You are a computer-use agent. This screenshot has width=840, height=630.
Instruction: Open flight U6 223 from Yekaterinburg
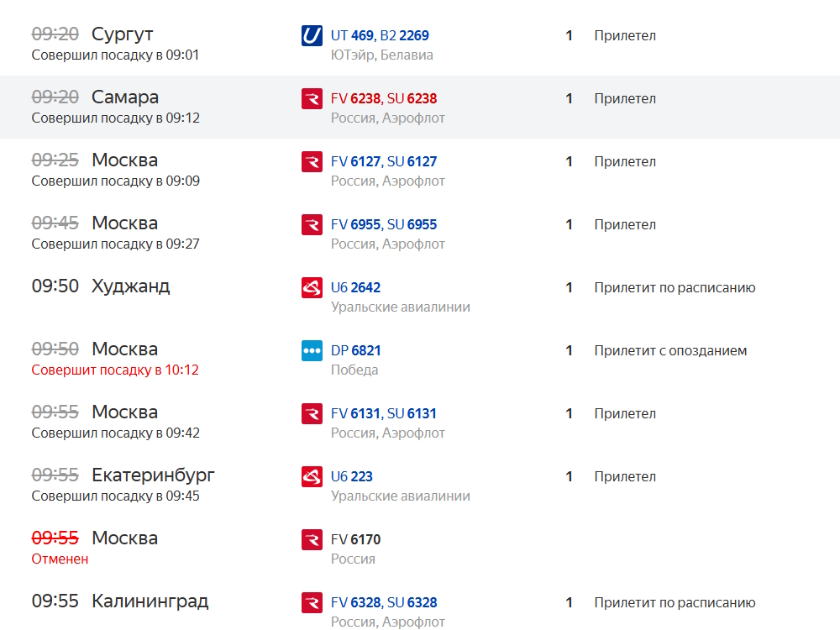click(x=351, y=477)
